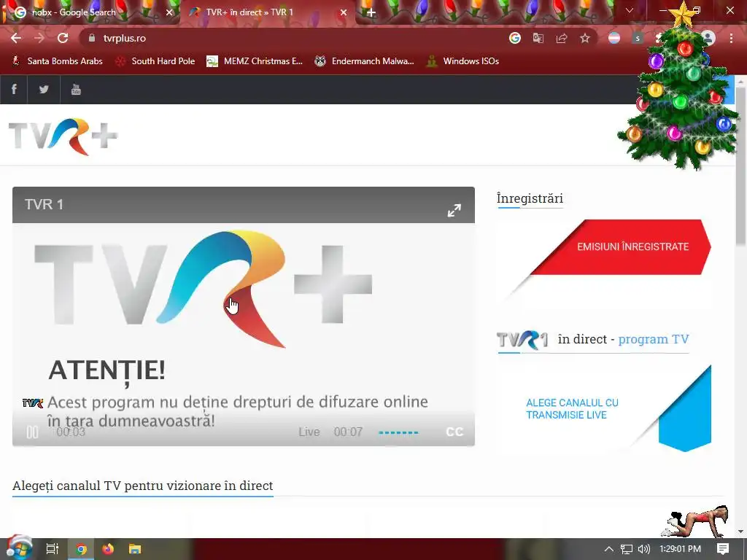Viewport: 747px width, 560px height.
Task: Open South Hard Pole bookmark
Action: tap(155, 61)
